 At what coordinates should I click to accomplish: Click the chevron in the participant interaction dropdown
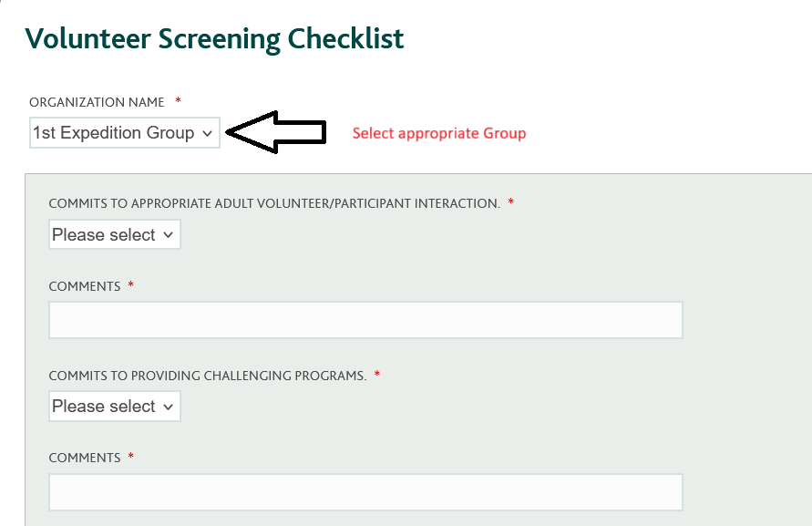tap(168, 235)
